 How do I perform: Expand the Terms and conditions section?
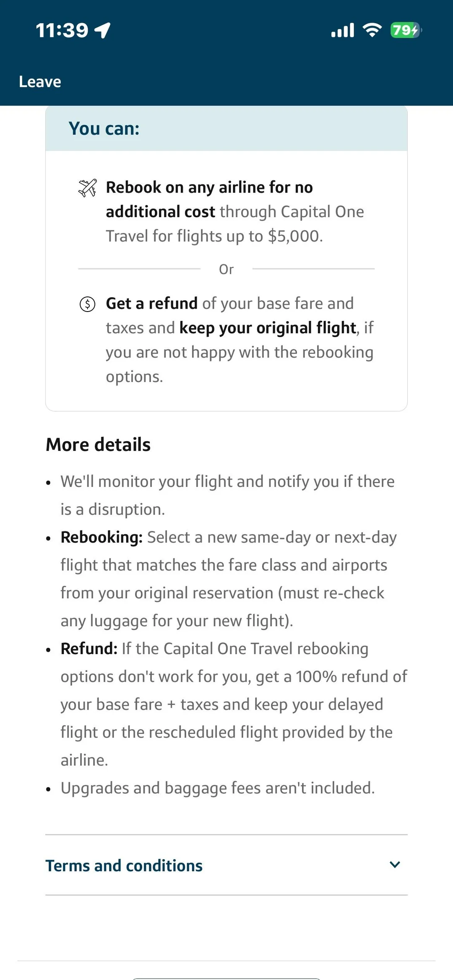pyautogui.click(x=226, y=865)
